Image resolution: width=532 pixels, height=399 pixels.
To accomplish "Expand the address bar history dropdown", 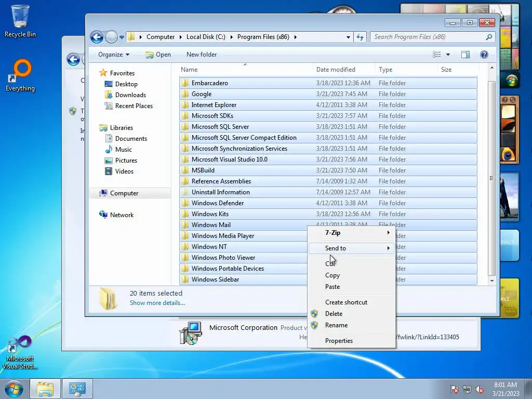I will 348,37.
